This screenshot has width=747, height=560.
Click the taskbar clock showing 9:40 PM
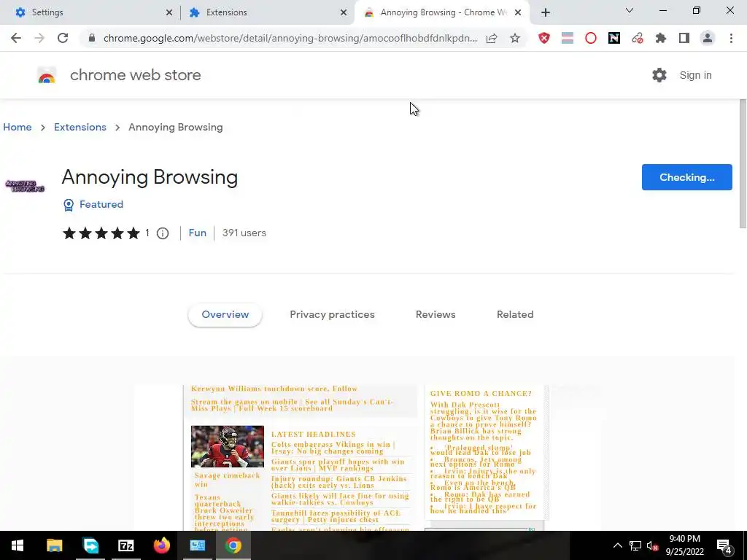[684, 545]
